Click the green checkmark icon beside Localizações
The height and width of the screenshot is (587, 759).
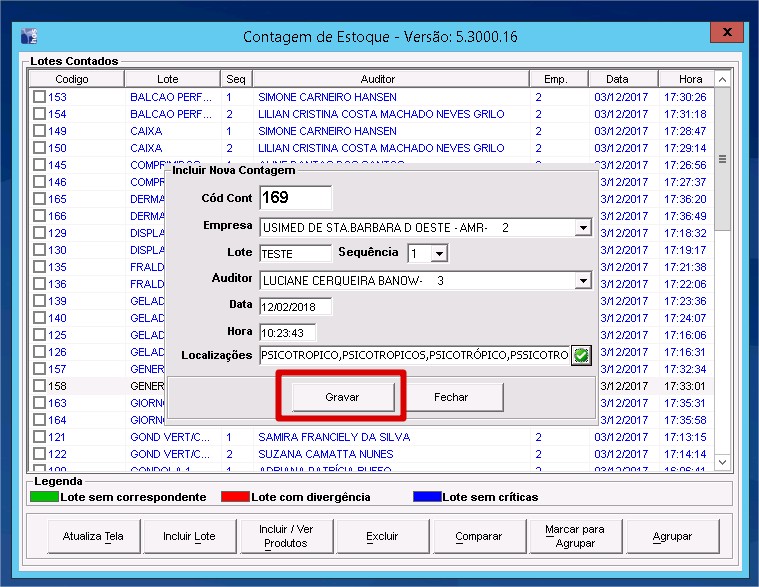click(579, 355)
